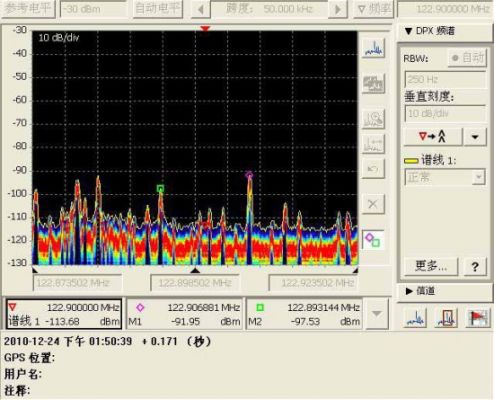494x400 pixels.
Task: Select the M1 marker readout box
Action: tap(184, 314)
